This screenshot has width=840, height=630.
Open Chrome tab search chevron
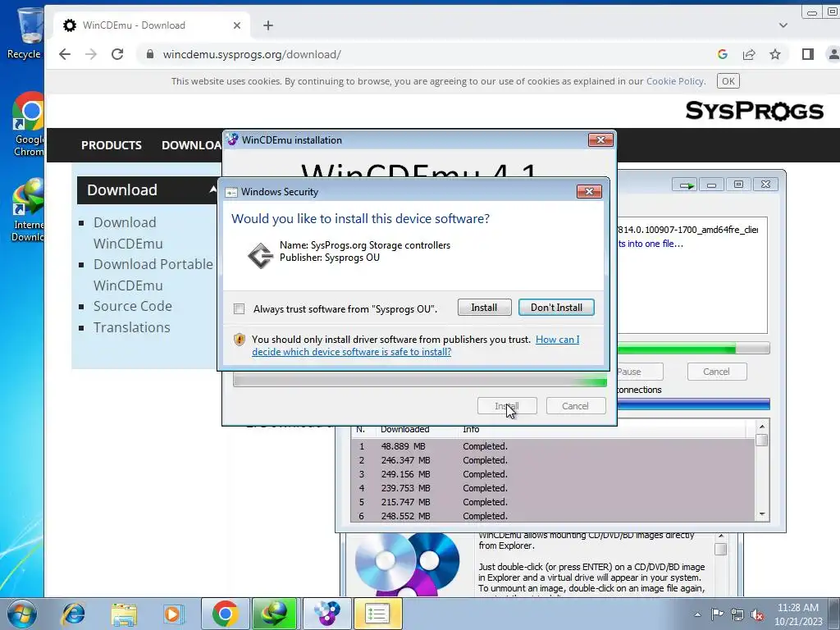pos(783,25)
